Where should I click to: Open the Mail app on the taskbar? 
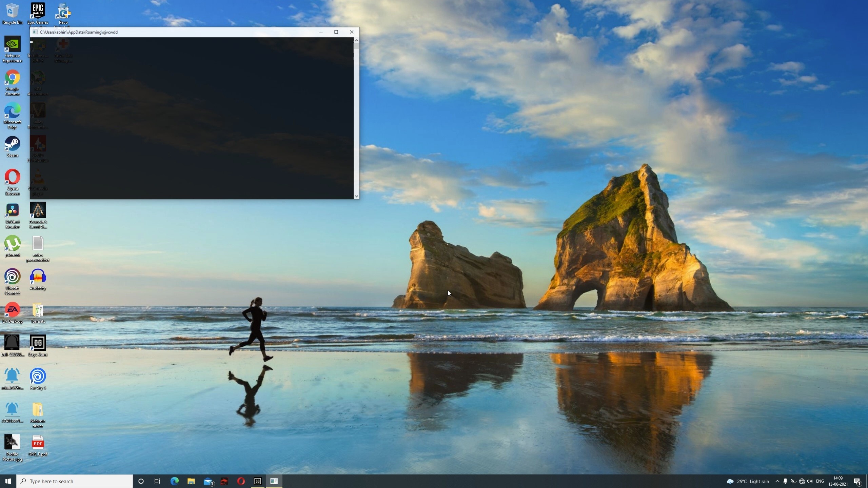point(208,481)
